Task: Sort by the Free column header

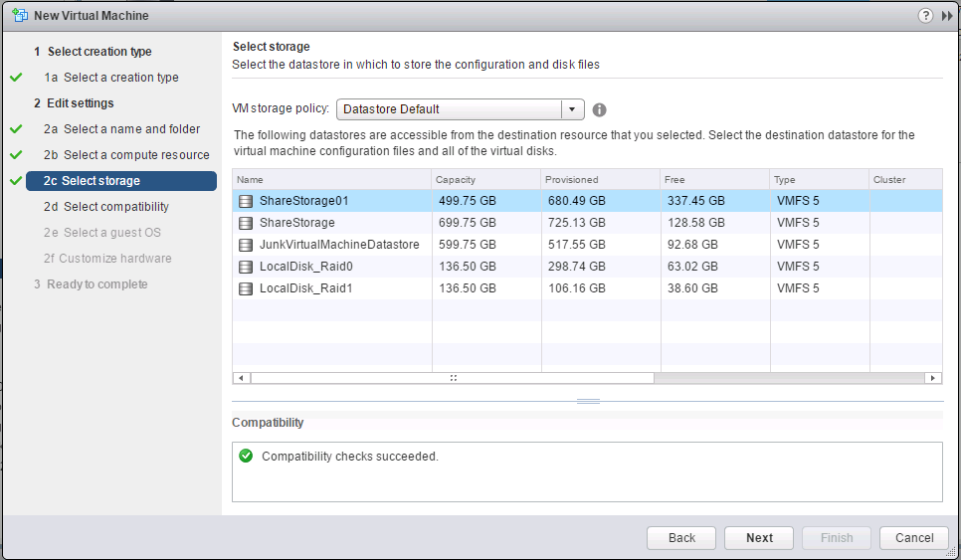Action: tap(715, 179)
